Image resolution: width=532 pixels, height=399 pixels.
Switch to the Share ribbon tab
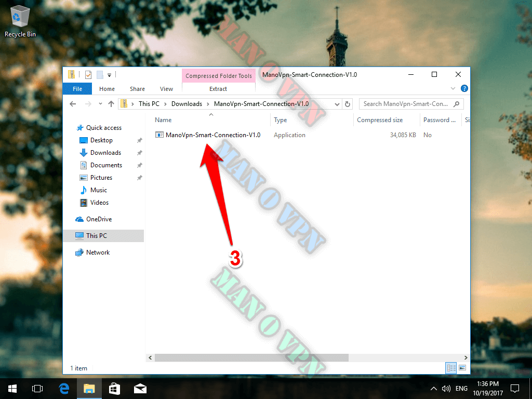[137, 89]
